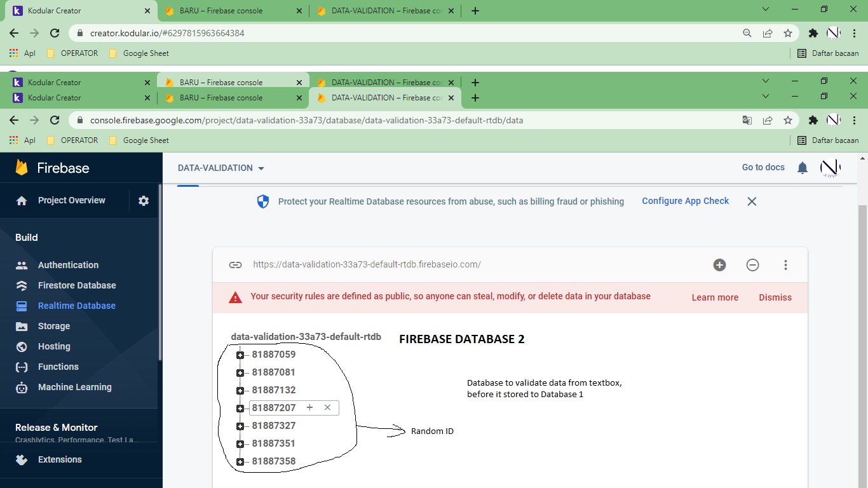Click the notifications bell icon
Viewport: 868px width, 488px height.
(x=803, y=168)
